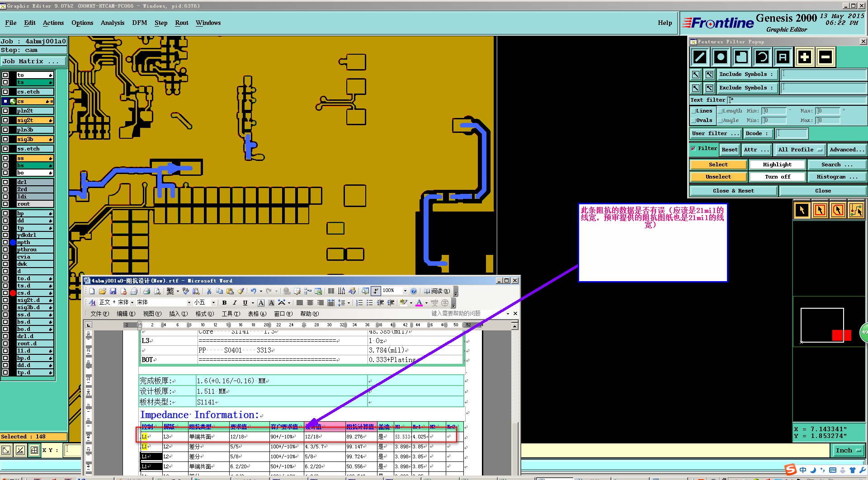Toggle the Arcs feature type filter icon
This screenshot has width=868, height=480.
pyautogui.click(x=762, y=57)
